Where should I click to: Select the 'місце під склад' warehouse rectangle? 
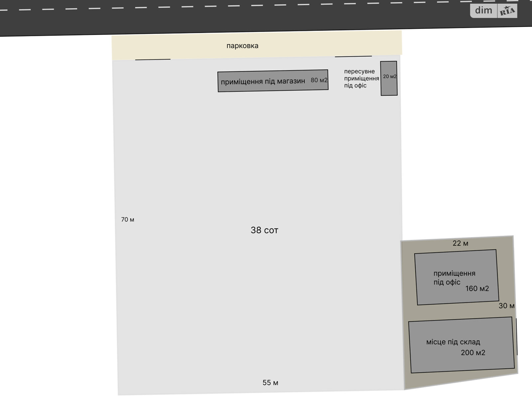tap(462, 345)
